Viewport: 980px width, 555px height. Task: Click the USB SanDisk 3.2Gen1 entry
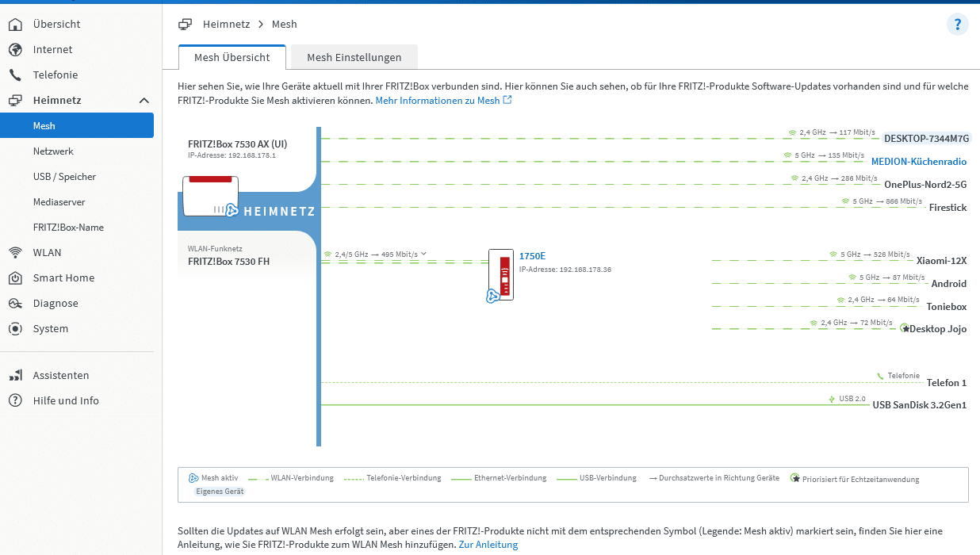pyautogui.click(x=920, y=405)
